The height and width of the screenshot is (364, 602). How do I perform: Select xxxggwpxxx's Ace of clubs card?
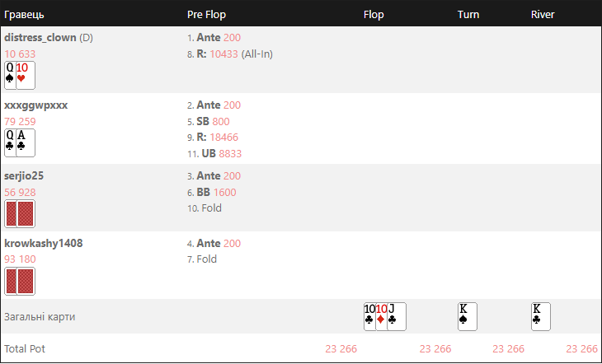click(x=26, y=142)
